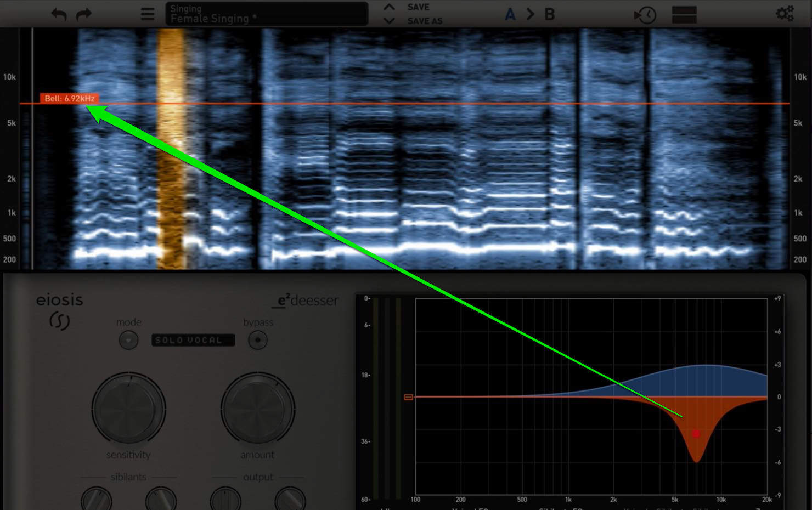Viewport: 812px width, 510px height.
Task: Click the SAVE AS button
Action: (x=425, y=21)
